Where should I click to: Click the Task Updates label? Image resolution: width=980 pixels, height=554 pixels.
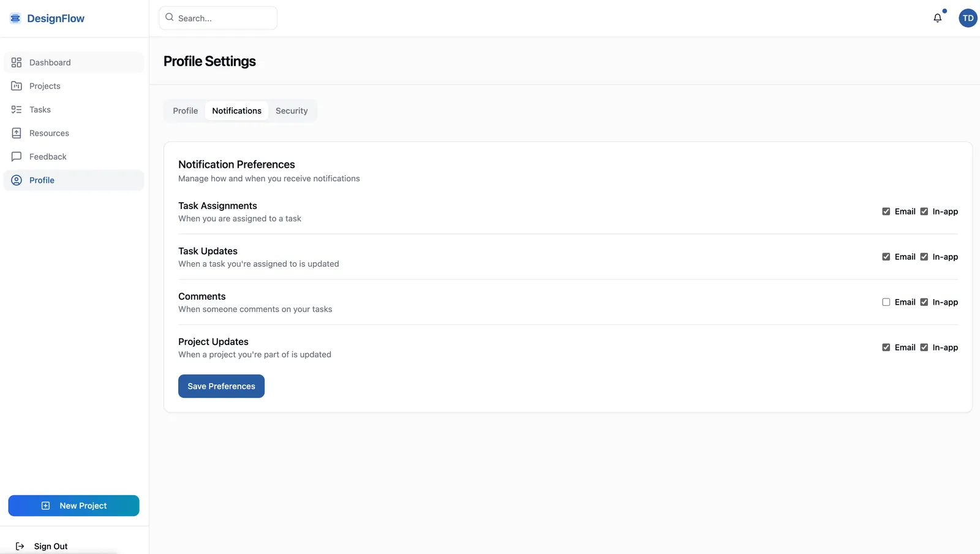(x=208, y=251)
